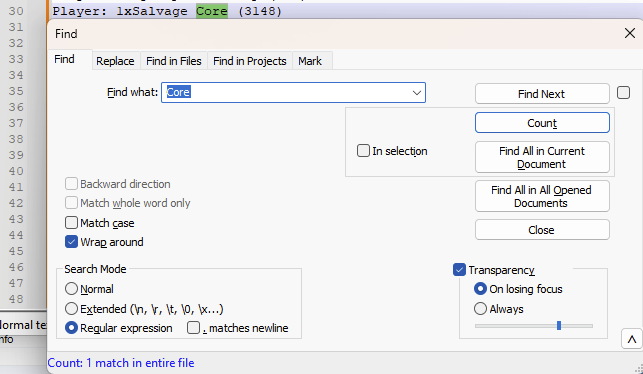
Task: Click Find All in Current Document
Action: click(542, 157)
